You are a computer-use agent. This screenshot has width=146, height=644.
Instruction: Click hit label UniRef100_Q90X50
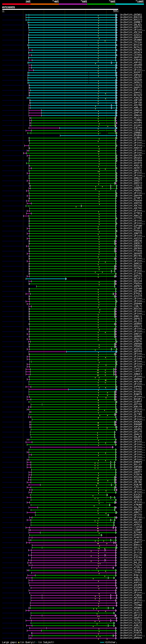point(131,156)
